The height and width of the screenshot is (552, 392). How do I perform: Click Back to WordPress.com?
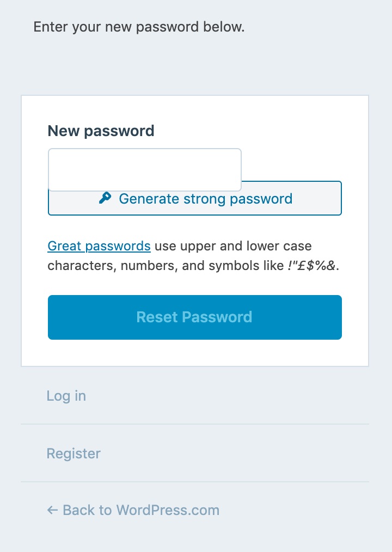pyautogui.click(x=133, y=510)
